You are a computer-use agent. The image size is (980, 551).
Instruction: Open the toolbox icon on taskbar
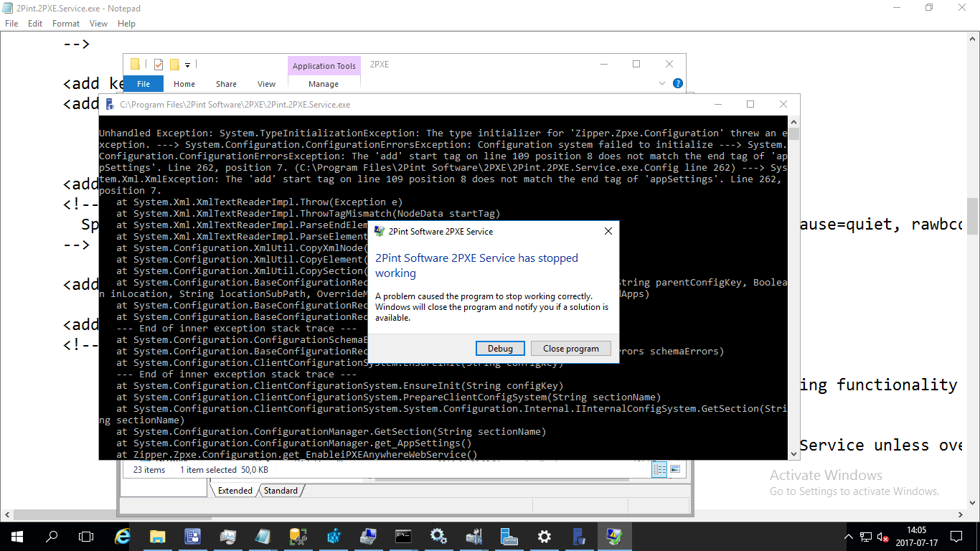click(474, 537)
